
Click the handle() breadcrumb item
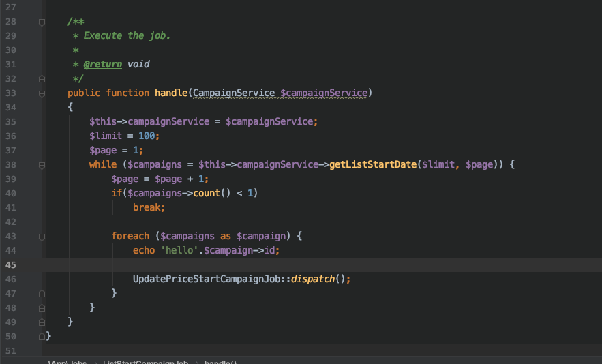(220, 362)
